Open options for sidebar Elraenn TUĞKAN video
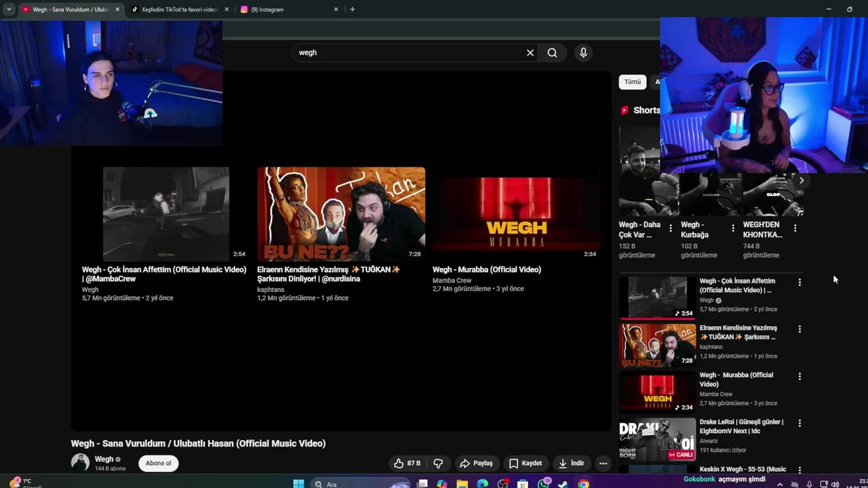The width and height of the screenshot is (868, 488). [800, 329]
